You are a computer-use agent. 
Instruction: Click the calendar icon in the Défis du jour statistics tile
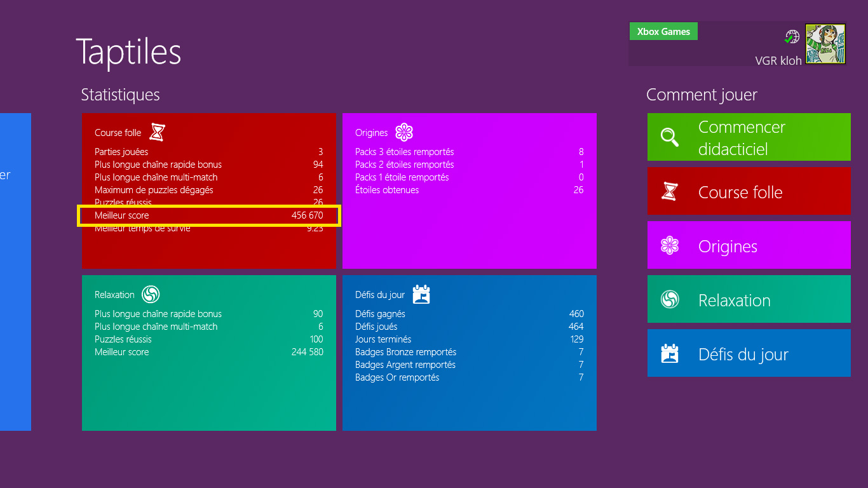click(421, 294)
